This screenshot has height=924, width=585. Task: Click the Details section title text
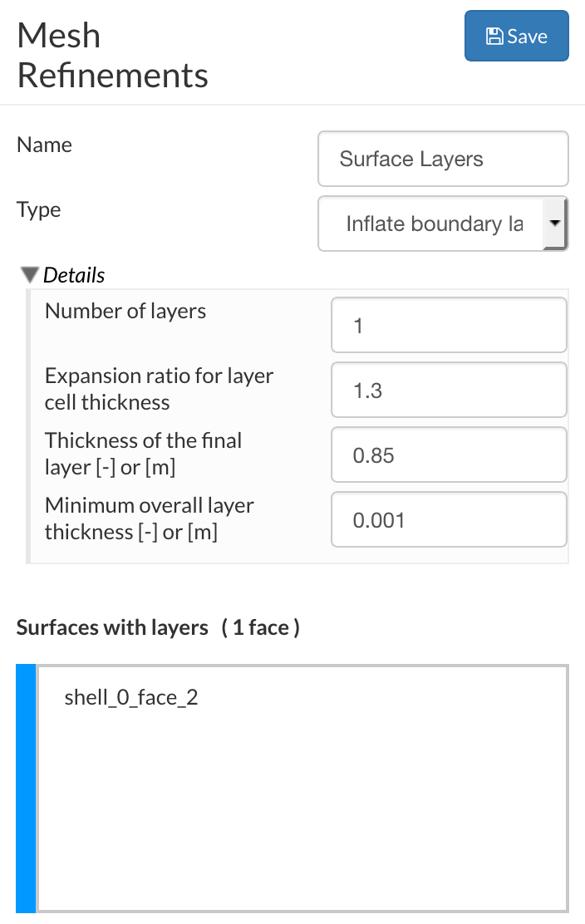click(74, 275)
